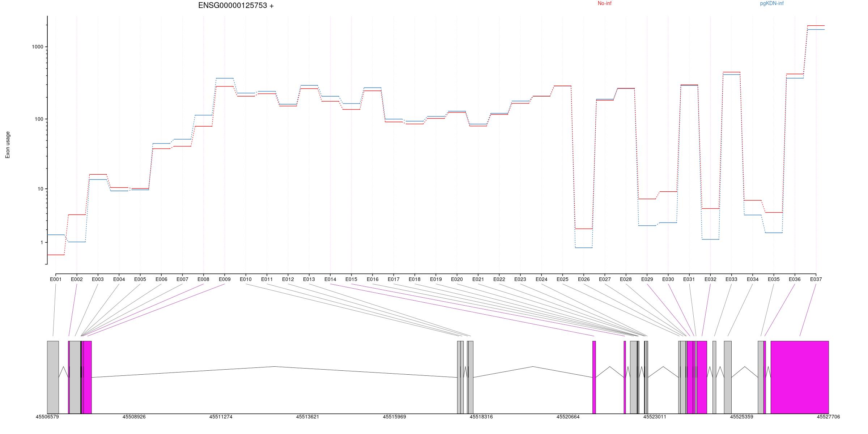This screenshot has height=434, width=868.
Task: Click exon label E011
Action: coord(267,279)
